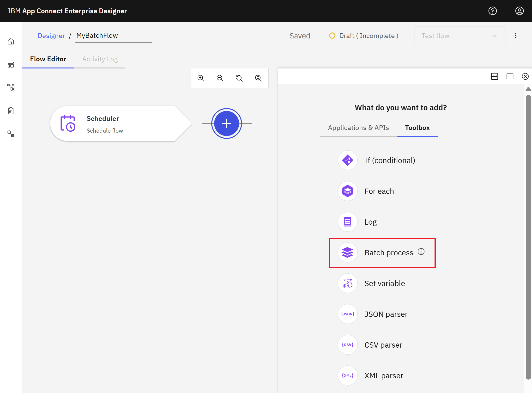532x393 pixels.
Task: Click the Saved status text
Action: click(300, 36)
